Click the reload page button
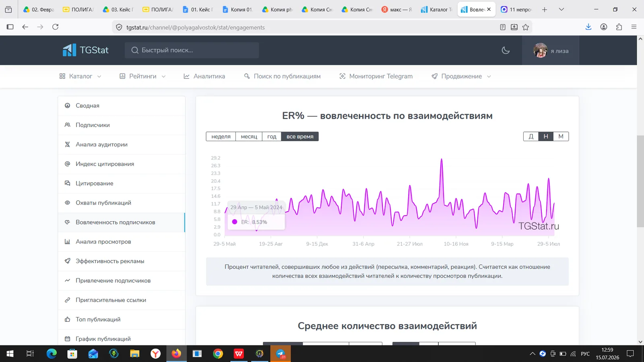The width and height of the screenshot is (644, 362). pyautogui.click(x=56, y=27)
